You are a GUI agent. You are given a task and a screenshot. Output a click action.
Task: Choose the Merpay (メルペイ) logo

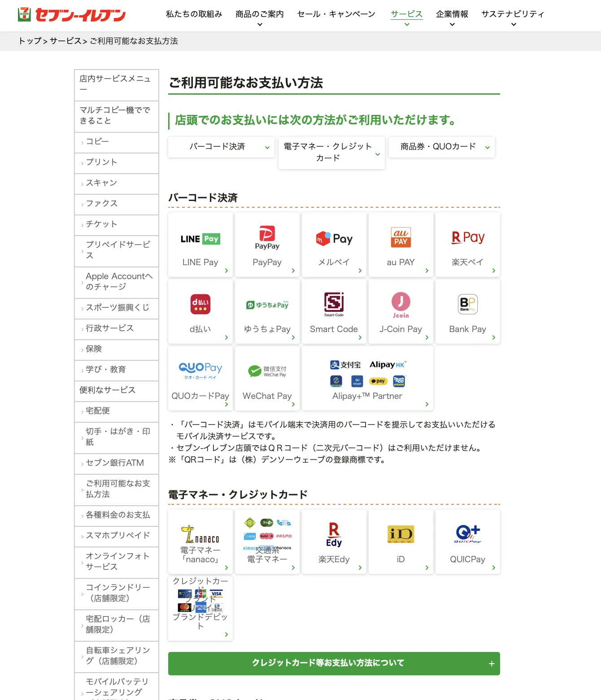point(334,239)
